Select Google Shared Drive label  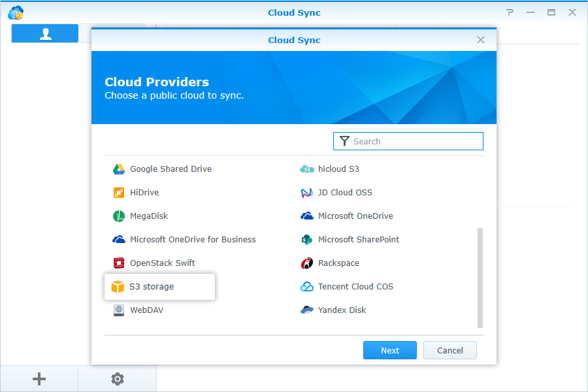pyautogui.click(x=171, y=169)
